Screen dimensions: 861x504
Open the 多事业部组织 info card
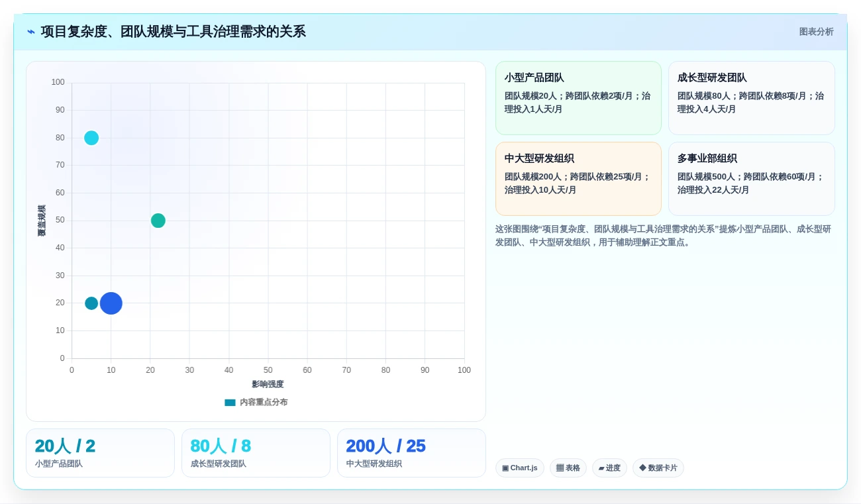[x=751, y=179]
